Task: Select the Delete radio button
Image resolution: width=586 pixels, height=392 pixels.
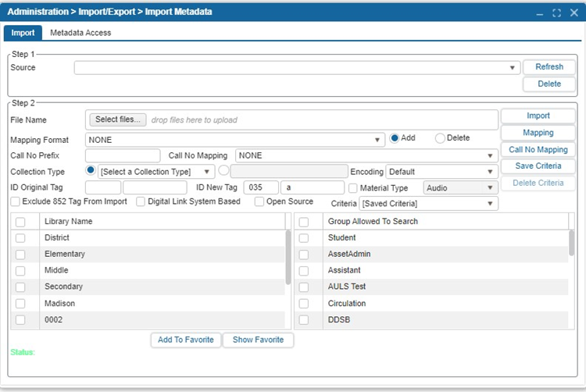Action: tap(441, 138)
